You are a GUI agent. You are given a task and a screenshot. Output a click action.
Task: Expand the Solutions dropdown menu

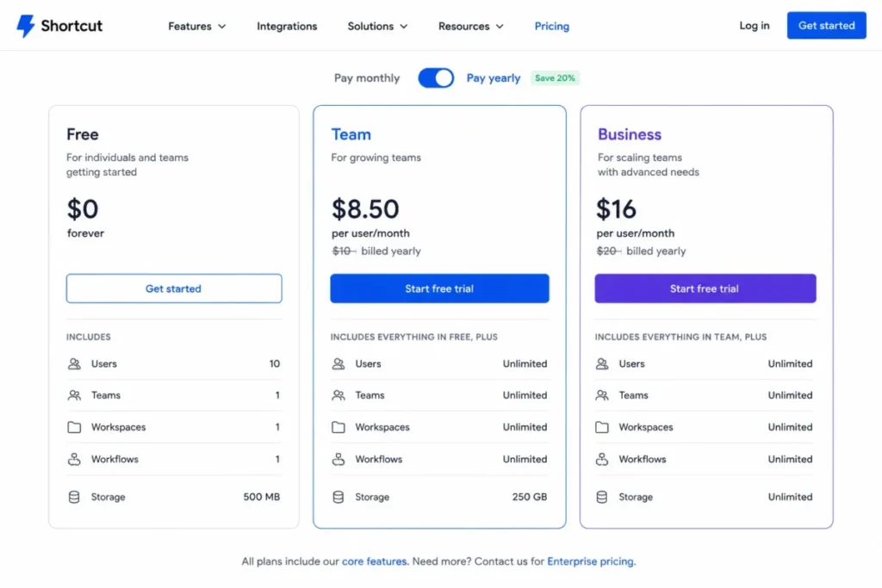[377, 27]
